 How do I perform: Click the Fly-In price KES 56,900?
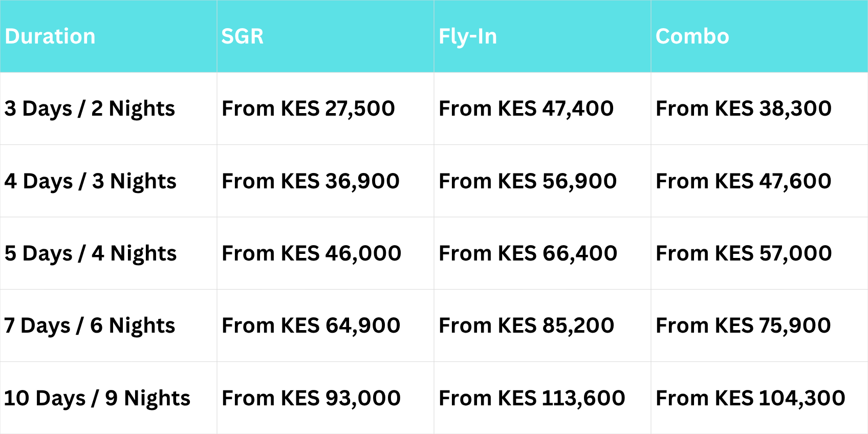(x=528, y=181)
